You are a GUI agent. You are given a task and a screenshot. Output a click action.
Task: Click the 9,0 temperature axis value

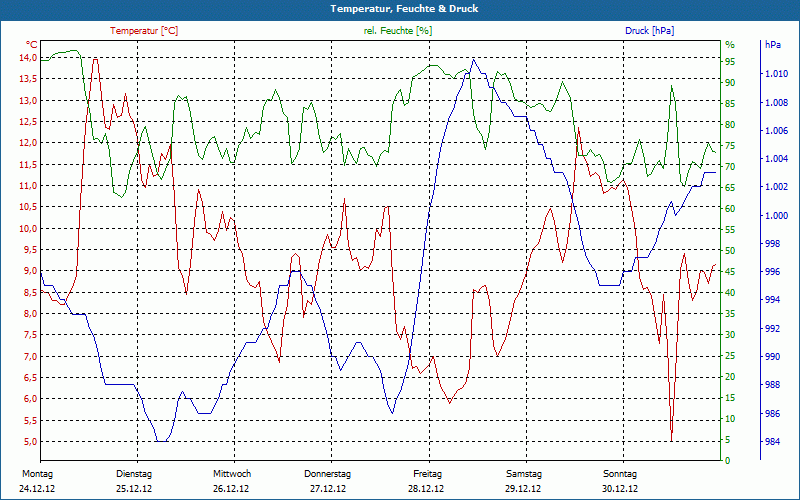(x=30, y=271)
